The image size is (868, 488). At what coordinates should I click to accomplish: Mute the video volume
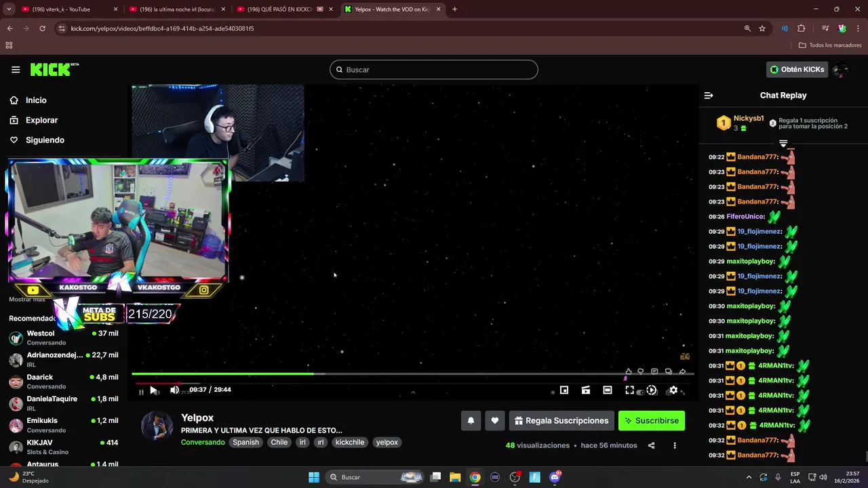[174, 390]
